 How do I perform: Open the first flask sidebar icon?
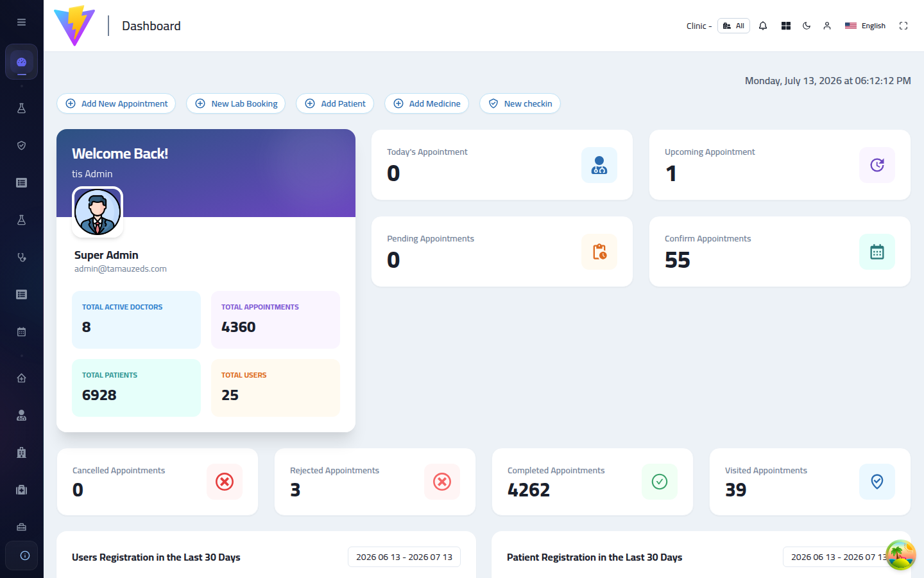point(21,109)
